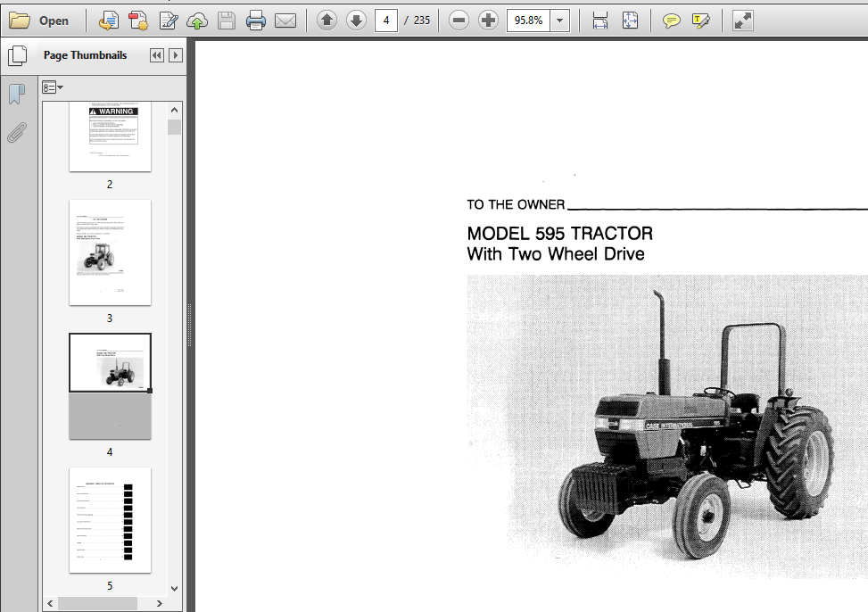Click the fit width scrolling icon
Viewport: 868px width, 612px height.
[600, 21]
